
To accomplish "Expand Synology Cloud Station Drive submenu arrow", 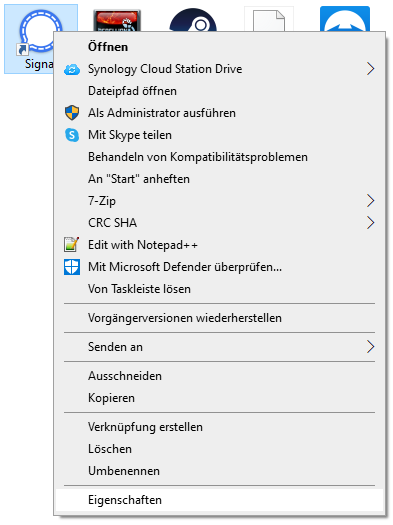I will pyautogui.click(x=370, y=69).
